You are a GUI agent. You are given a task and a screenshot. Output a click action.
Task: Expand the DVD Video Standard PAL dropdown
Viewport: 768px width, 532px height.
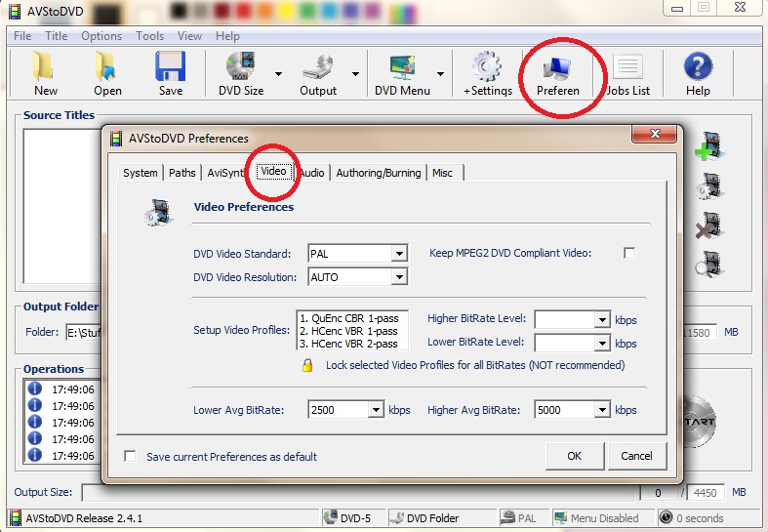coord(400,254)
